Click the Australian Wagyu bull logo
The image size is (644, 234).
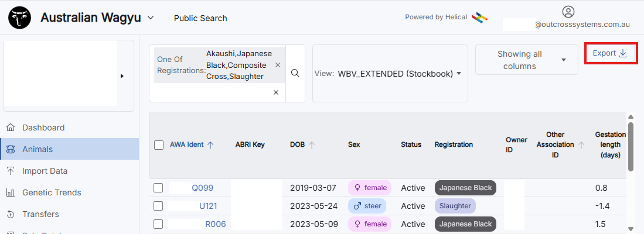pyautogui.click(x=19, y=18)
